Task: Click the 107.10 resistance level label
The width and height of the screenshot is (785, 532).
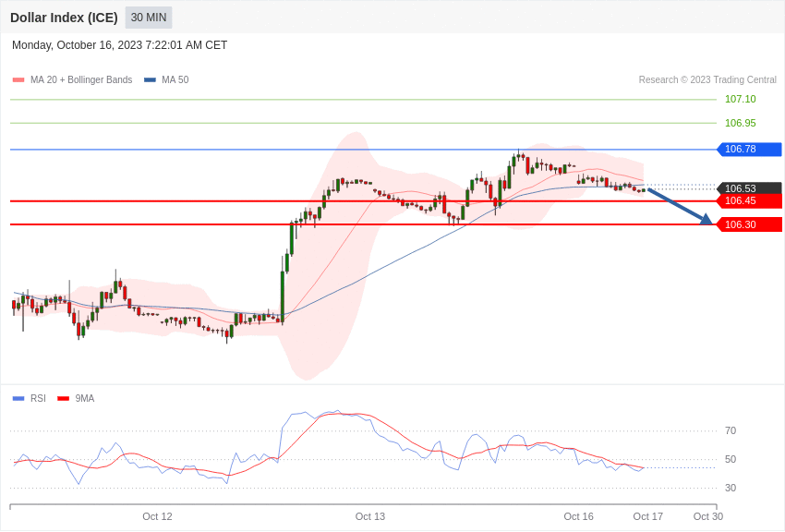Action: [741, 99]
